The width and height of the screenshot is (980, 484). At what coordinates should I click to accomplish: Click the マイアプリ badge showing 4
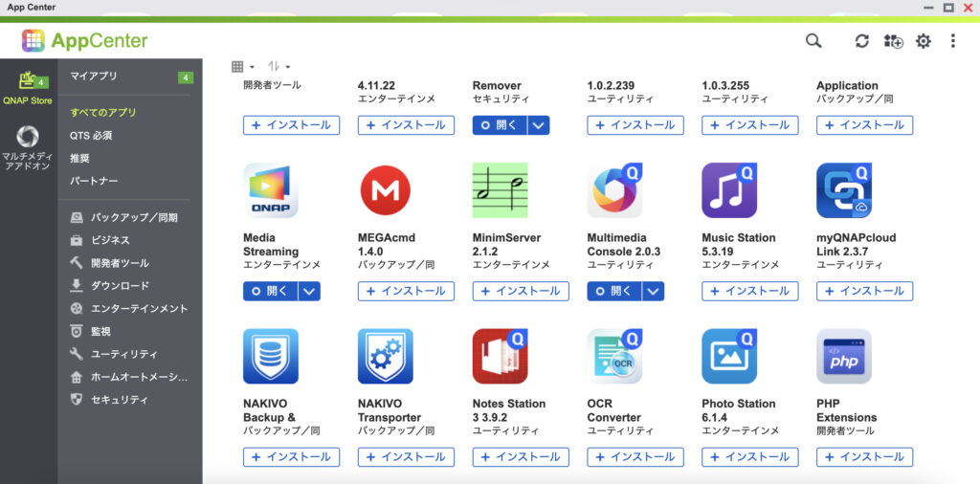(x=185, y=77)
